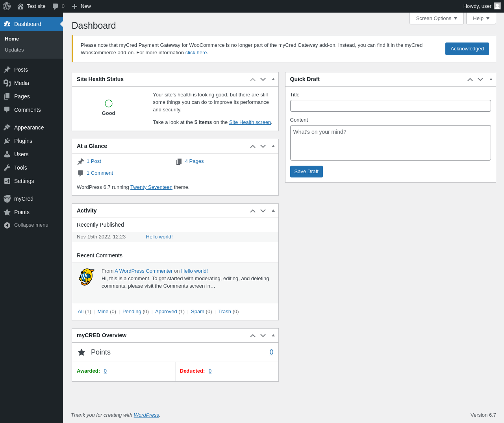Click the Settings sliders icon
504x423 pixels.
tap(7, 181)
